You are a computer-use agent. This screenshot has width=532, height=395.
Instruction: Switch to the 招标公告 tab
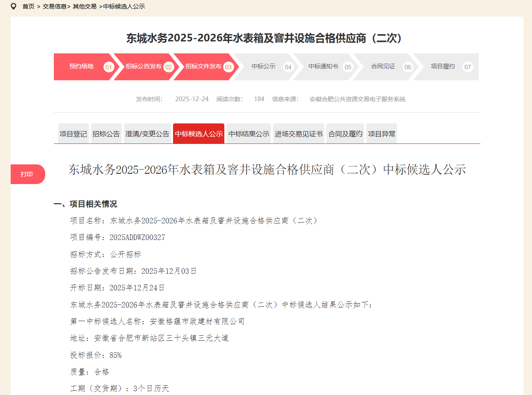click(x=106, y=134)
